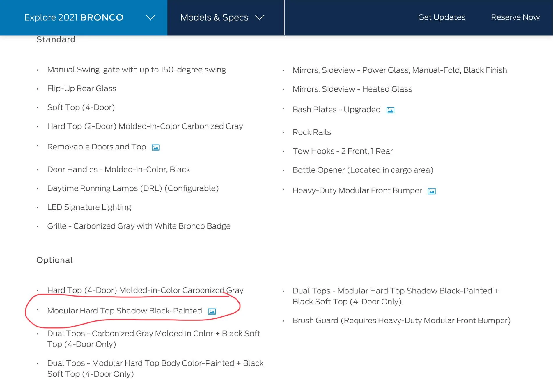This screenshot has width=553, height=392.
Task: Select 'Dual Tops - Carbonized Gray Molded in Color' item
Action: point(153,339)
